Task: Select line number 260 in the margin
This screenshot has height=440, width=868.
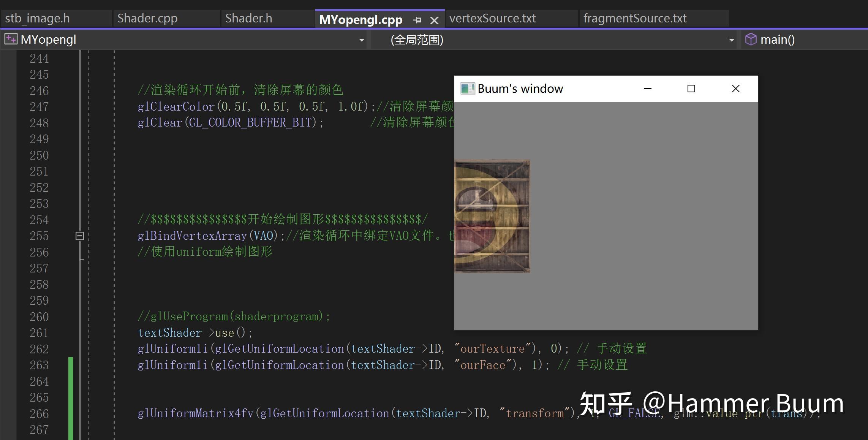Action: pos(38,317)
